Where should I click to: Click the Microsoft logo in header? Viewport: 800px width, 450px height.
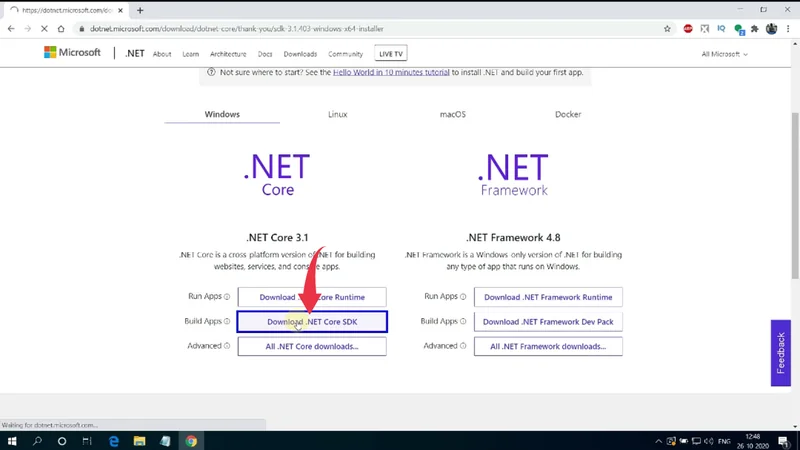pos(72,53)
